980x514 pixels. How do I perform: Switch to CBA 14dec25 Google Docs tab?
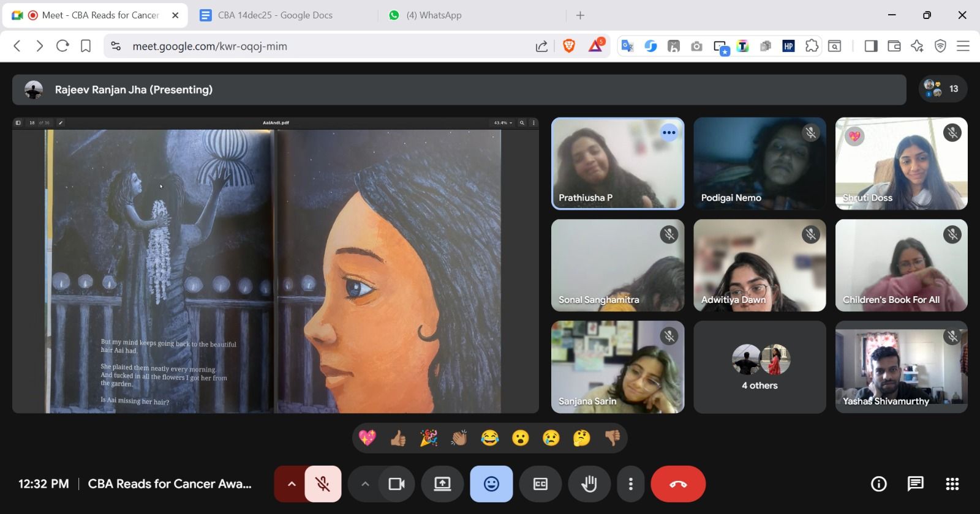275,15
